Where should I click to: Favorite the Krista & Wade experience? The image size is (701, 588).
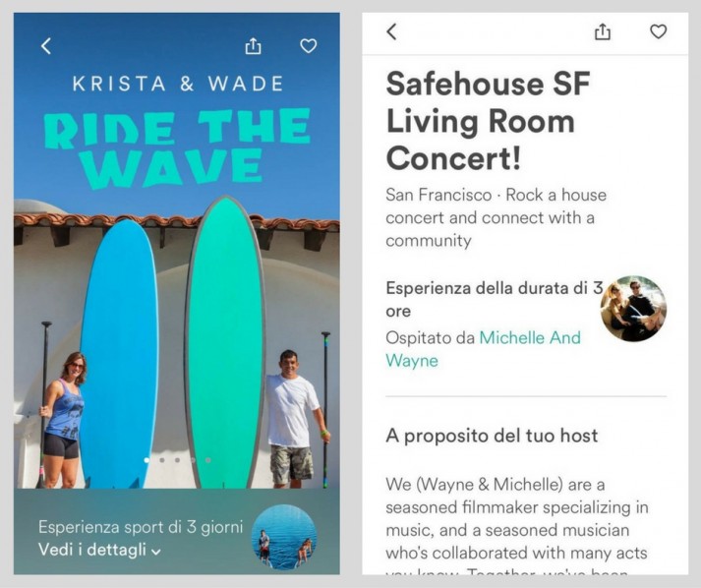click(308, 45)
